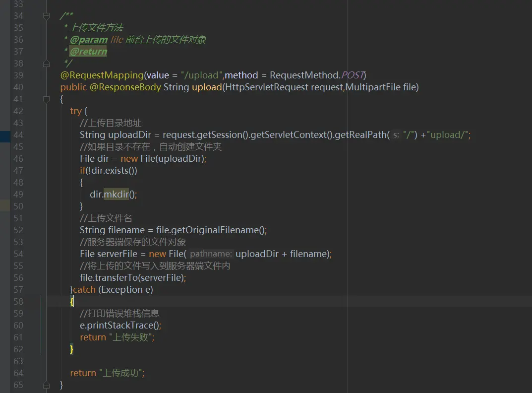Screen dimensions: 532x393
Task: Click the comment //打印错误堆栈信息
Action: pyautogui.click(x=119, y=314)
